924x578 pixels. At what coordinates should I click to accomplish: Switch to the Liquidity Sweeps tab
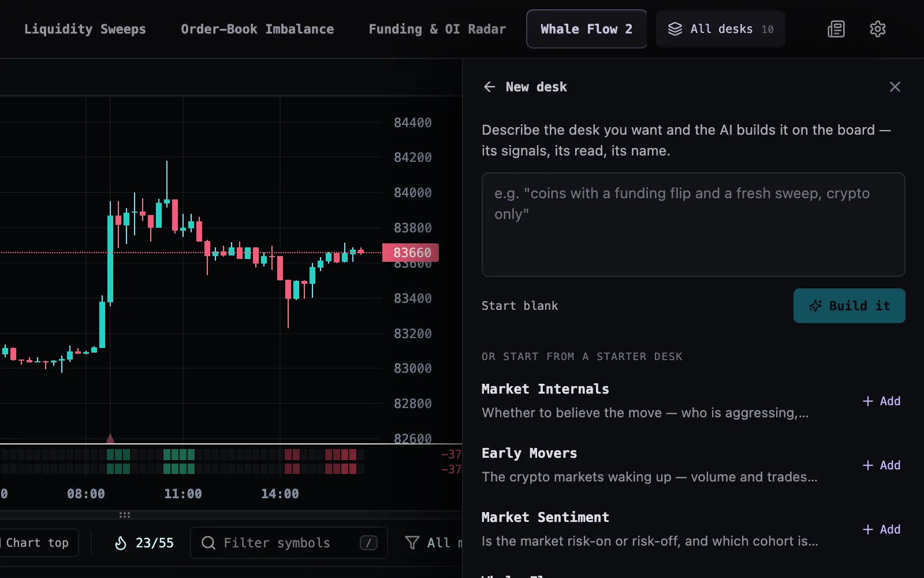click(x=85, y=29)
